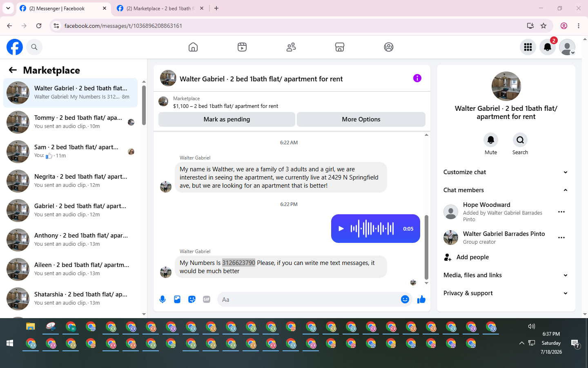Open the Facebook menu grid icon
This screenshot has width=588, height=368.
(528, 47)
